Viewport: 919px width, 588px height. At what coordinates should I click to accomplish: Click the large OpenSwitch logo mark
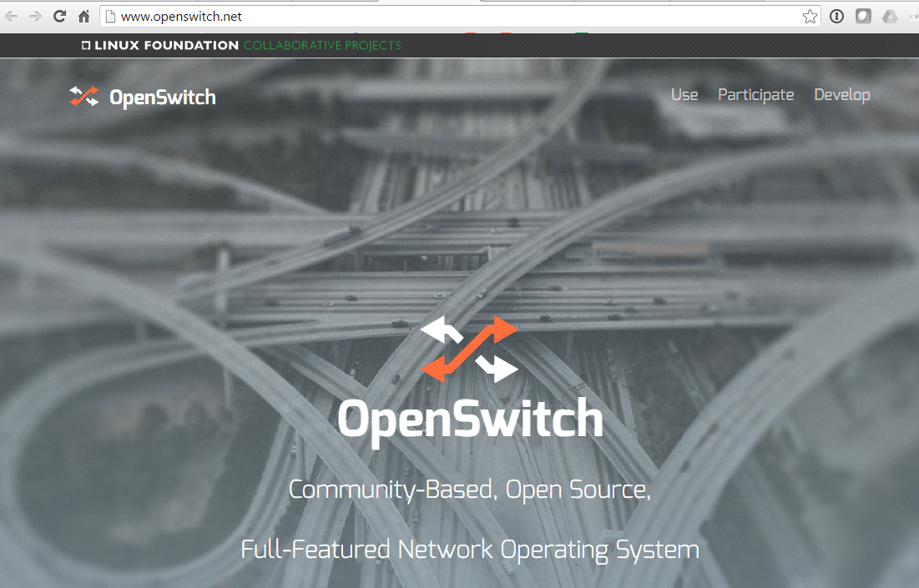[x=469, y=349]
